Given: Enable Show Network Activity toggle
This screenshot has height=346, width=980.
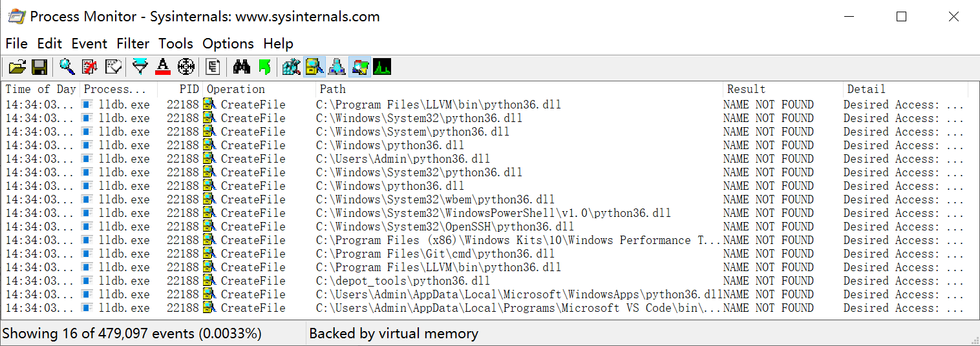Looking at the screenshot, I should 337,66.
